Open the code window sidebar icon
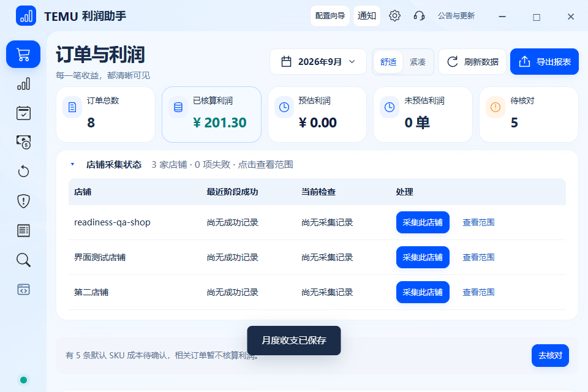 click(23, 289)
